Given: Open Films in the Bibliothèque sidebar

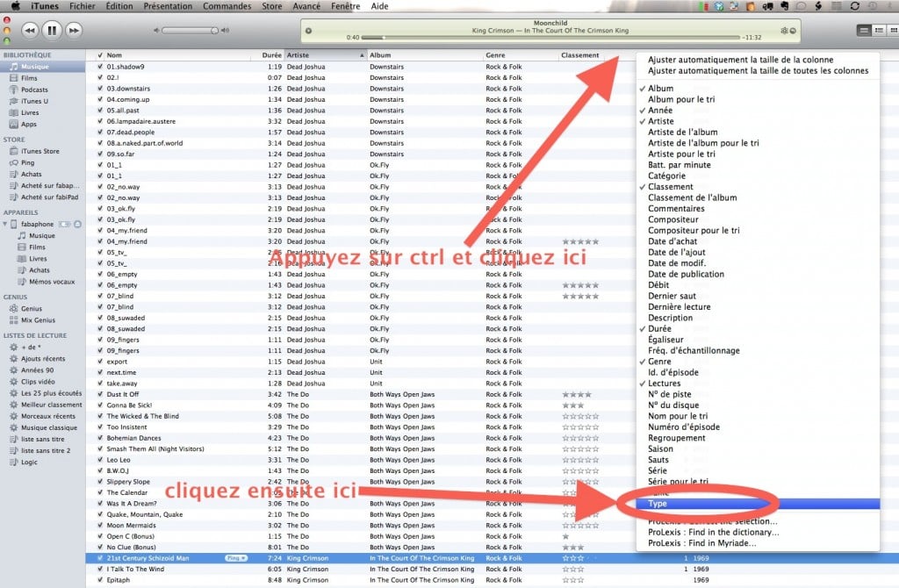Looking at the screenshot, I should coord(29,78).
